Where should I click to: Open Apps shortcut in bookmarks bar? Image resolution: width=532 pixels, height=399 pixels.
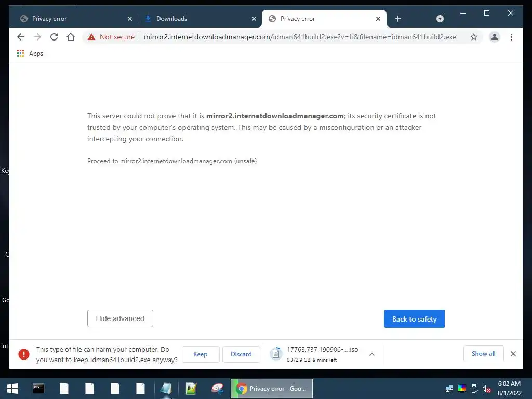(x=30, y=54)
